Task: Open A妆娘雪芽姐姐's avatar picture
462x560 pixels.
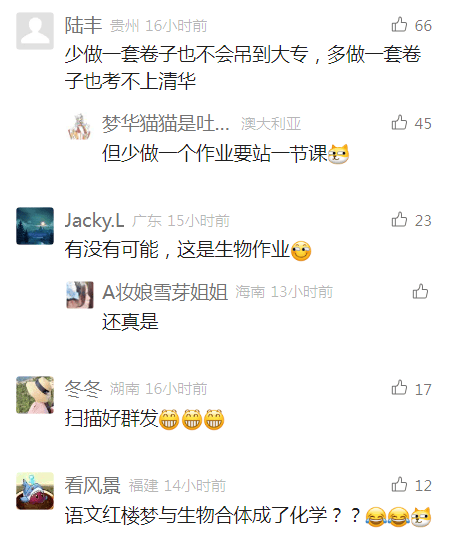Action: [x=80, y=295]
